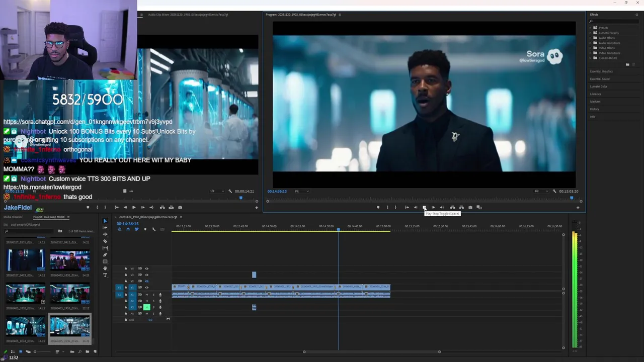Open Essential Graphics panel
Viewport: 644px width, 362px height.
[601, 71]
